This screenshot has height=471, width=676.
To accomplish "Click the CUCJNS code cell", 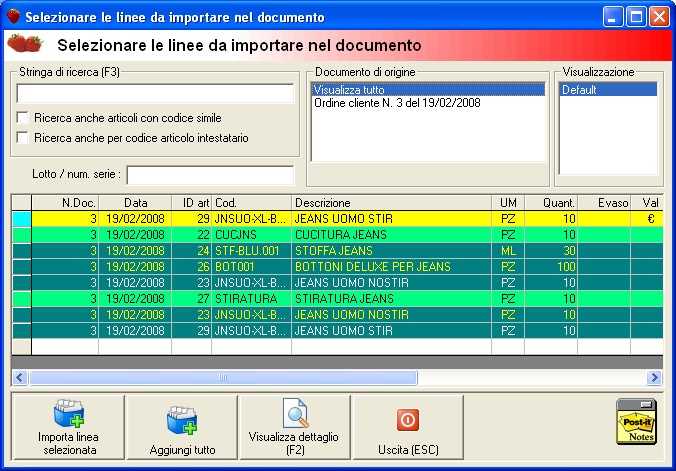I will click(251, 235).
